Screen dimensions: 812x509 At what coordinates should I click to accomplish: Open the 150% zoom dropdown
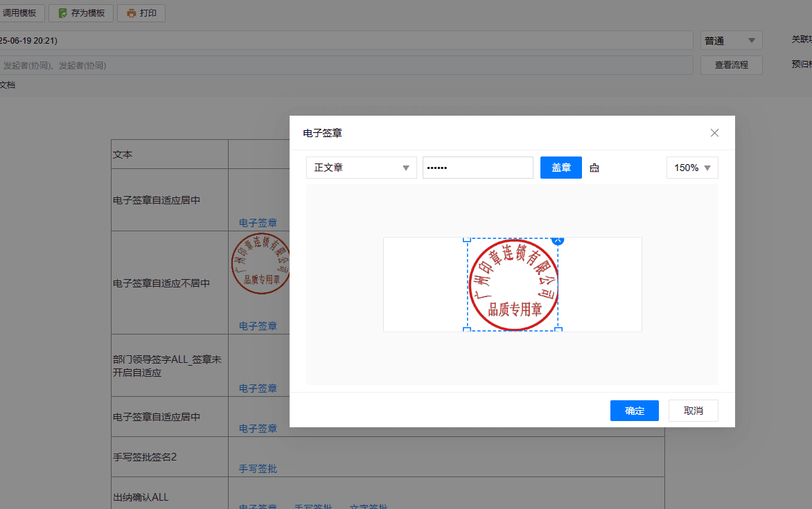[x=692, y=168]
